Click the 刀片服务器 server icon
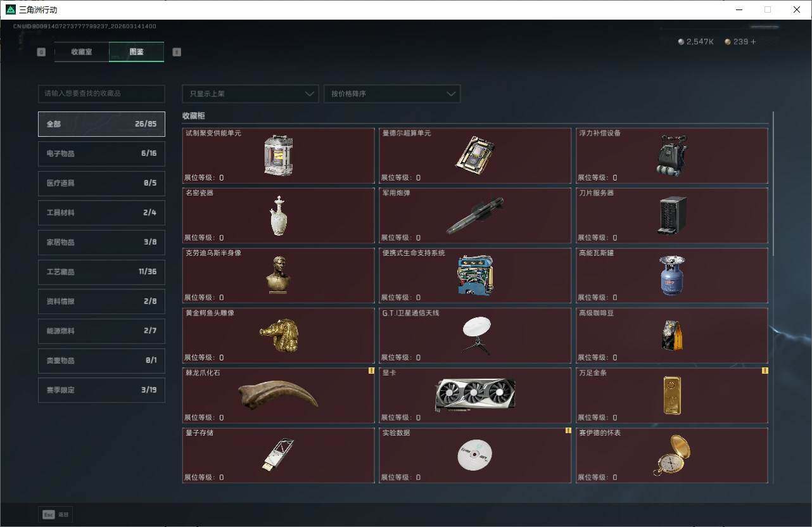The image size is (812, 527). (x=672, y=215)
